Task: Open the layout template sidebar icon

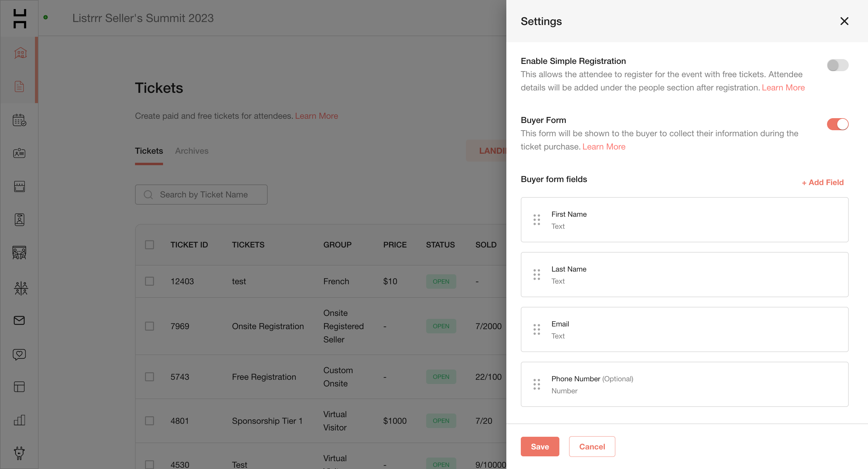Action: click(x=19, y=387)
